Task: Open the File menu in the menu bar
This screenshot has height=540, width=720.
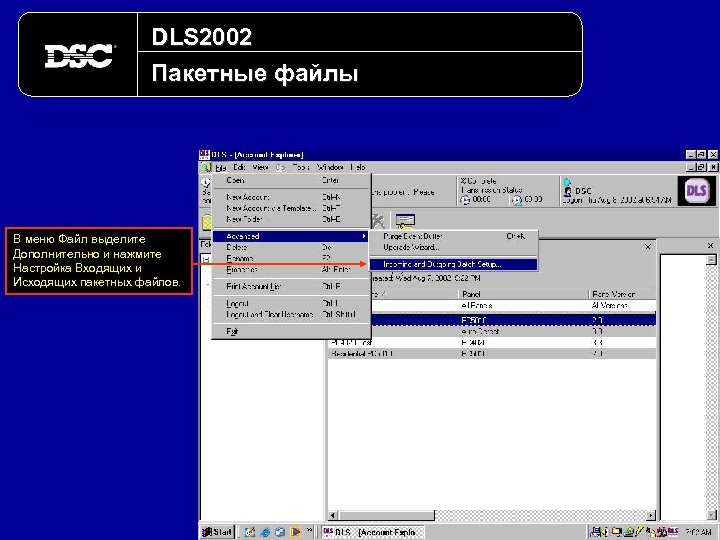Action: [221, 168]
